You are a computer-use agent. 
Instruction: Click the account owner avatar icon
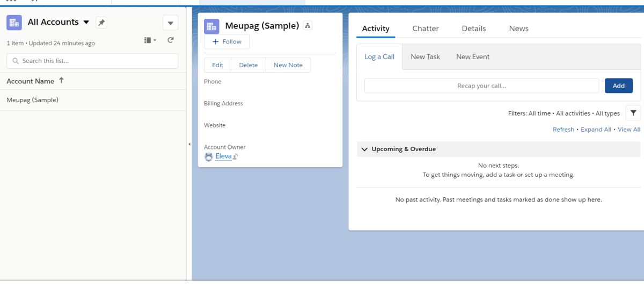pyautogui.click(x=209, y=157)
